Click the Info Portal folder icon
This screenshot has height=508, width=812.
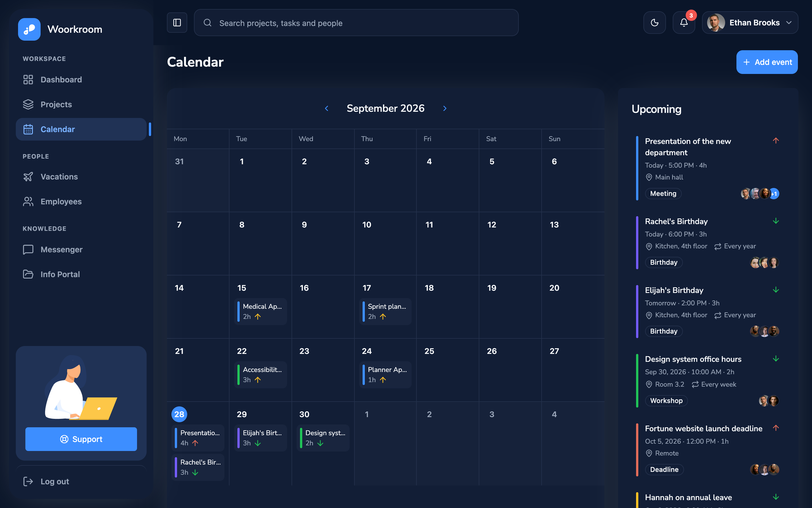point(28,275)
